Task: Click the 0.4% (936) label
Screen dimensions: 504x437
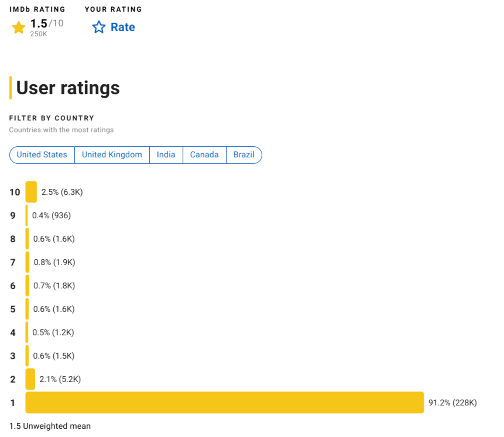Action: pos(52,216)
